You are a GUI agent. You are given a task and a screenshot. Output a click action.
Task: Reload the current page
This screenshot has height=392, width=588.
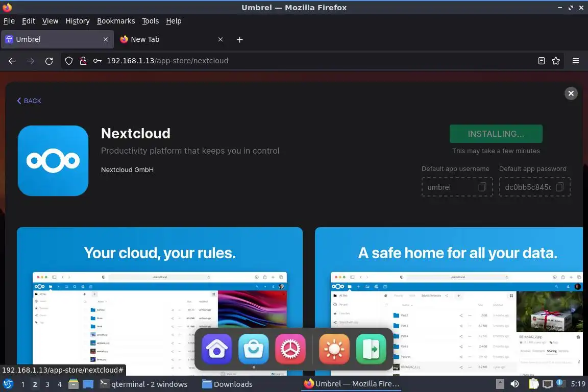point(49,61)
